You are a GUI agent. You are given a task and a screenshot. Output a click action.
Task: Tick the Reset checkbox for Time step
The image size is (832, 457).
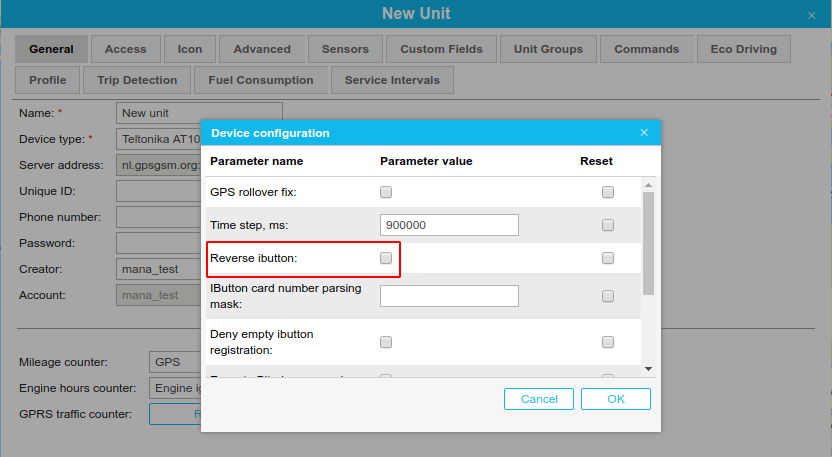[x=608, y=225]
